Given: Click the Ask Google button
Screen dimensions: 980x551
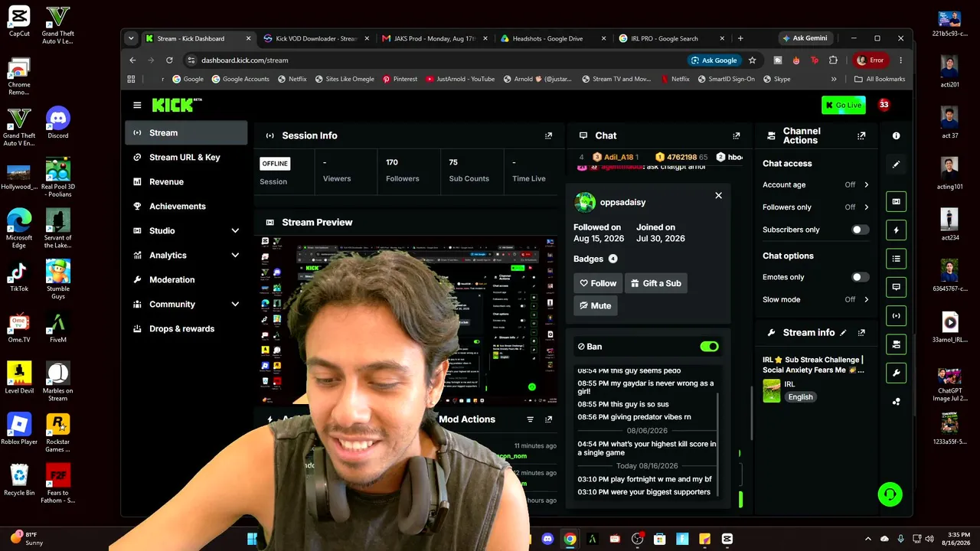Looking at the screenshot, I should pyautogui.click(x=714, y=60).
